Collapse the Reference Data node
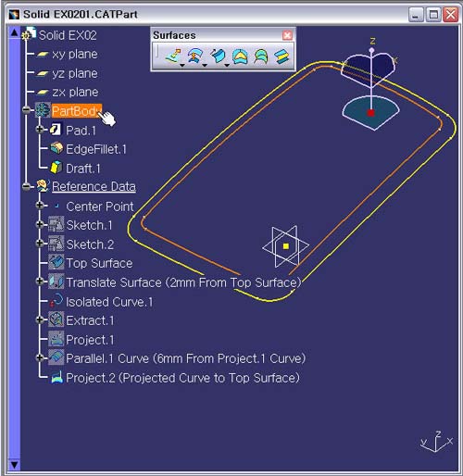The height and width of the screenshot is (476, 463). pyautogui.click(x=27, y=186)
